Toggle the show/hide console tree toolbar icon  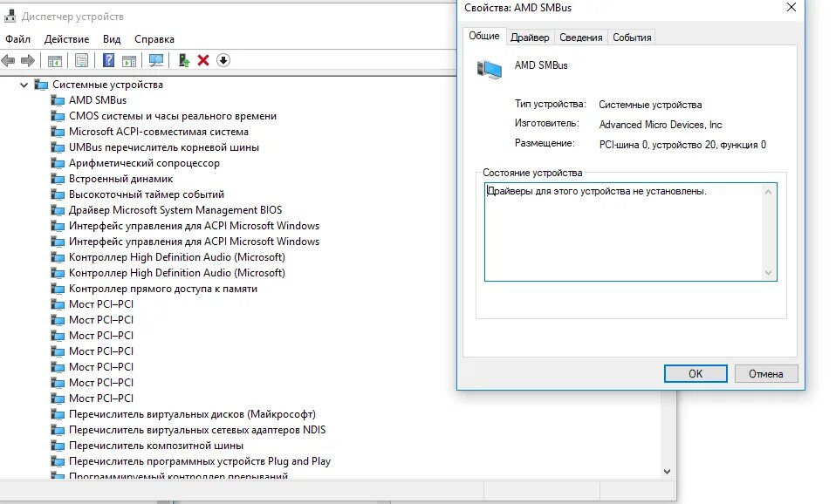pos(55,61)
